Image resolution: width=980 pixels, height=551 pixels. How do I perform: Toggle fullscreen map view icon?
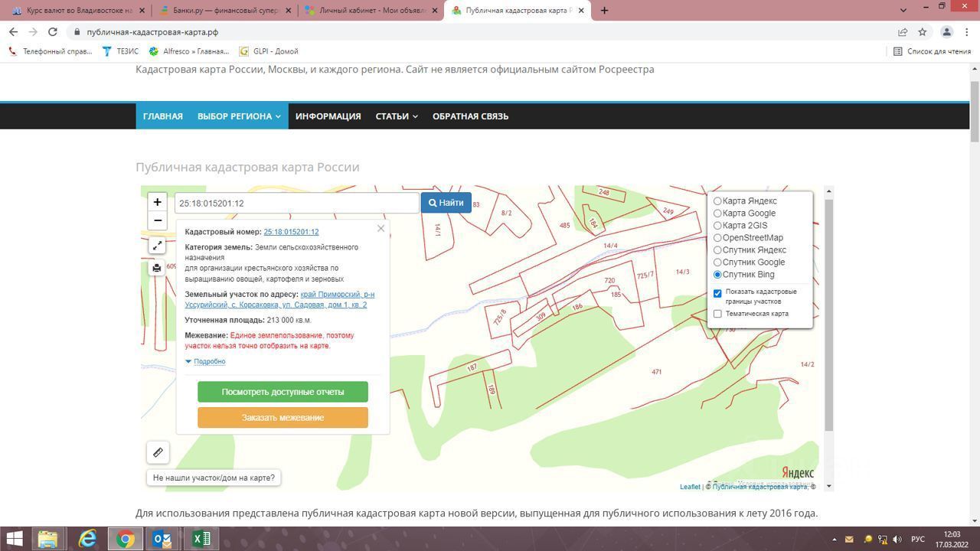coord(157,245)
